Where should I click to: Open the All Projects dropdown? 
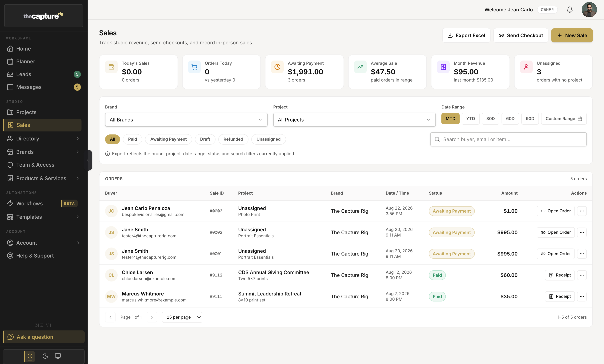coord(354,120)
